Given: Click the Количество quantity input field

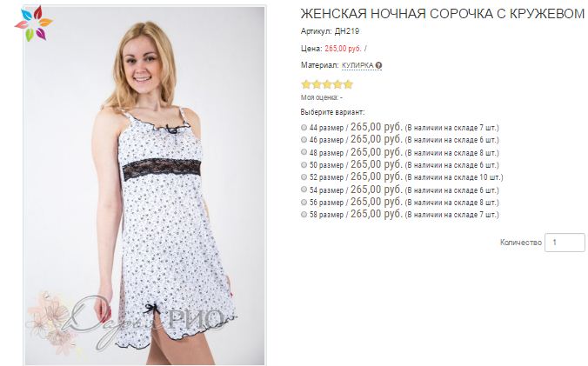Looking at the screenshot, I should tap(565, 243).
